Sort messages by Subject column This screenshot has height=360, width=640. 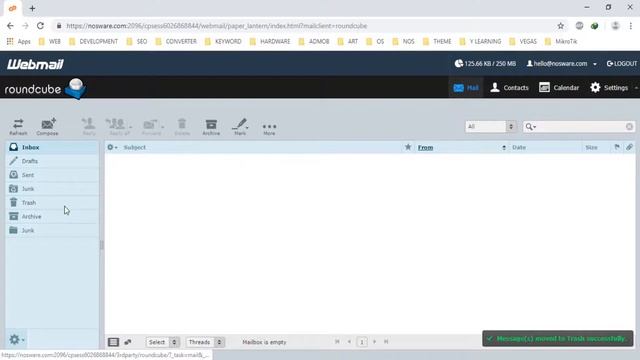pos(135,147)
